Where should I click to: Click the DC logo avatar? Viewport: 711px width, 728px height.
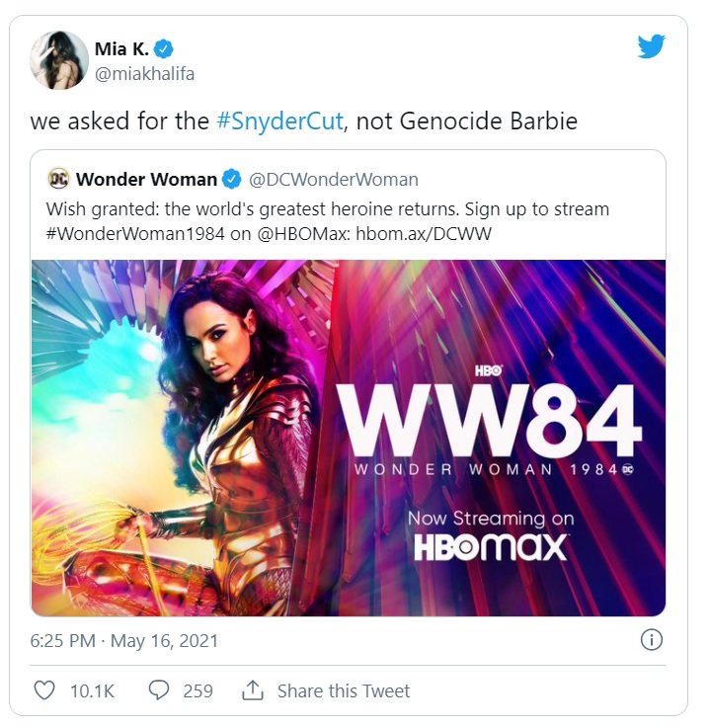pos(58,179)
